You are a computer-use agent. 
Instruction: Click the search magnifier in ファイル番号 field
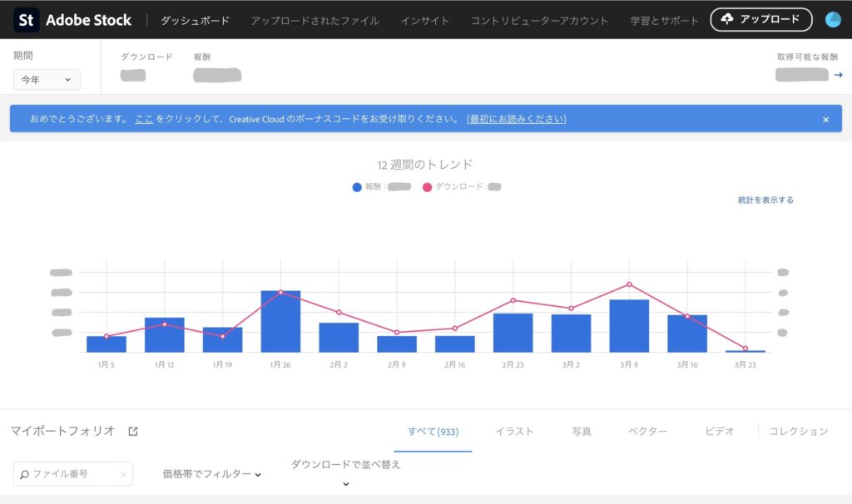24,474
